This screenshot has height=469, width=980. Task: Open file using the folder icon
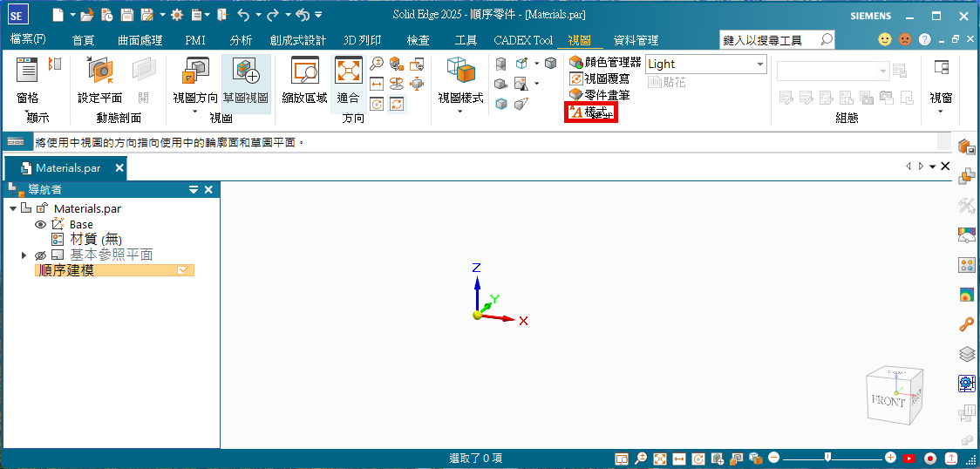[x=87, y=14]
